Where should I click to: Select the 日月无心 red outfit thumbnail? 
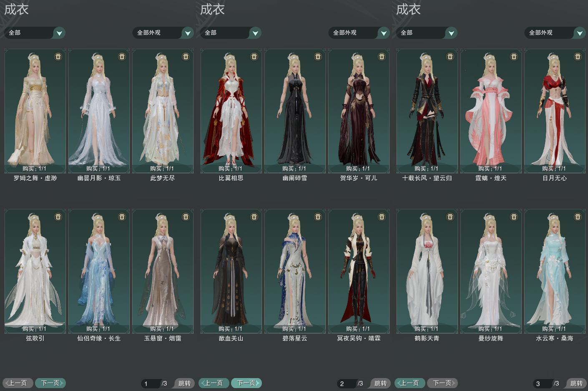click(554, 111)
